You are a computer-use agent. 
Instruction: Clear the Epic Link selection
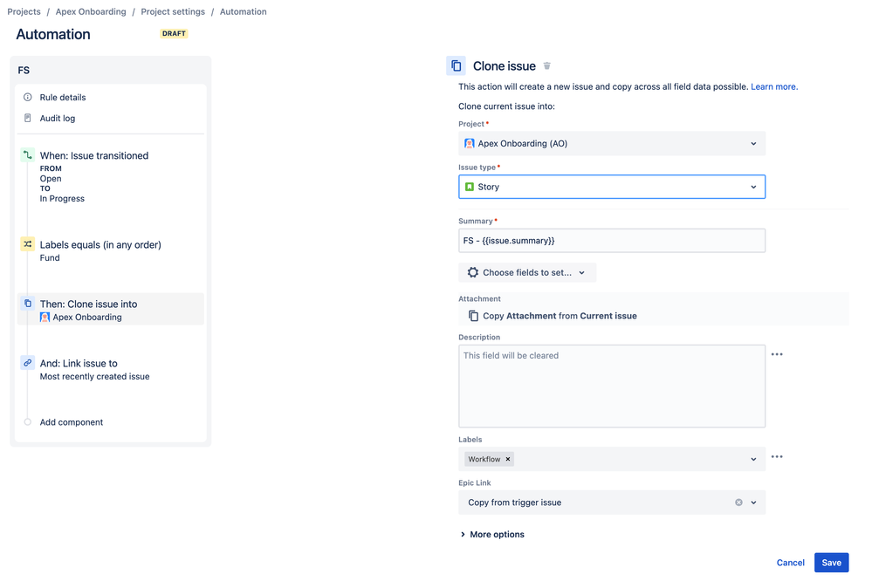point(738,503)
